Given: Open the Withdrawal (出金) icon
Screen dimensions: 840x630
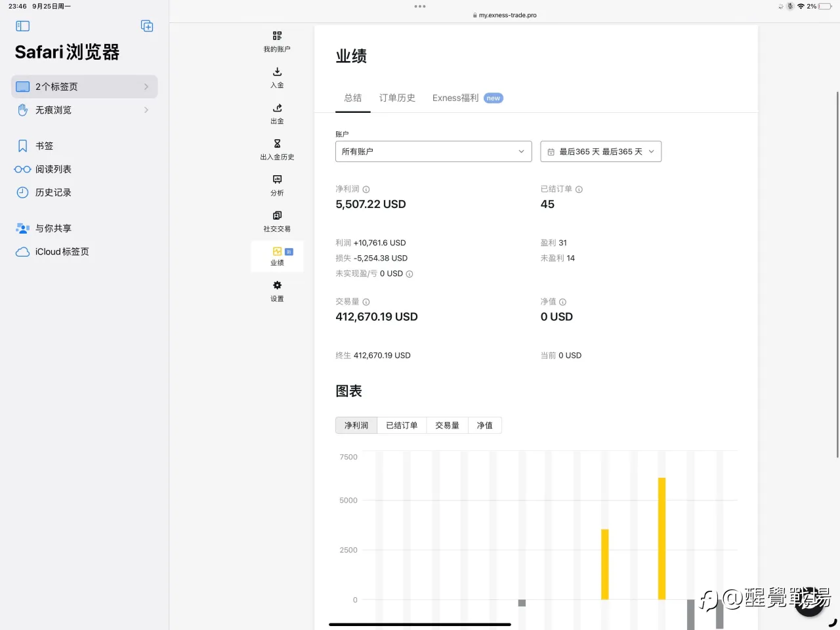Looking at the screenshot, I should (x=277, y=108).
